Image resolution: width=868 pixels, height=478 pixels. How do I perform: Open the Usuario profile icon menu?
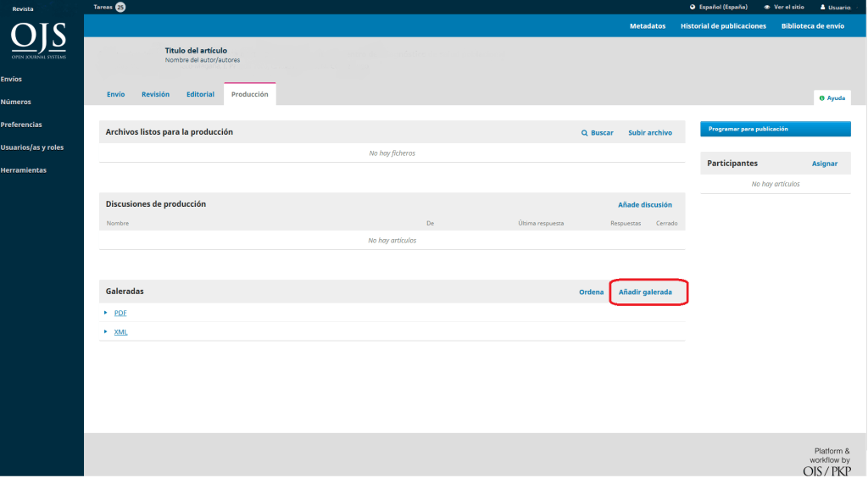(x=822, y=7)
